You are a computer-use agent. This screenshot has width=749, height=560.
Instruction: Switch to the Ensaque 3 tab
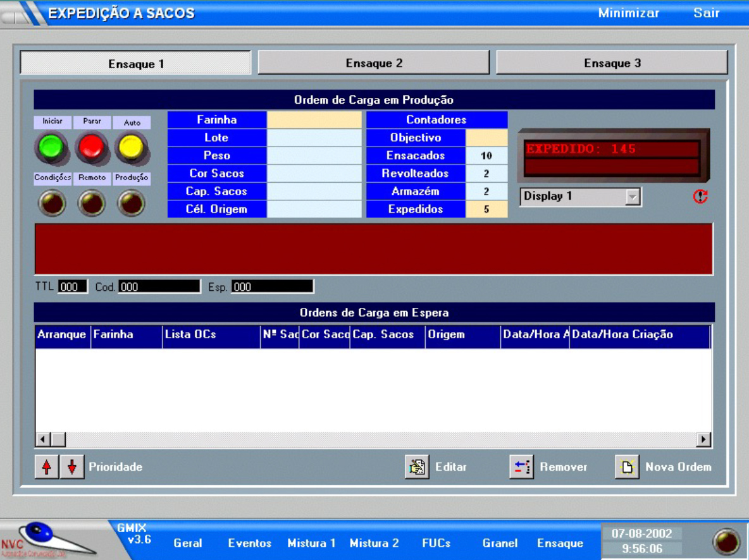[x=612, y=63]
